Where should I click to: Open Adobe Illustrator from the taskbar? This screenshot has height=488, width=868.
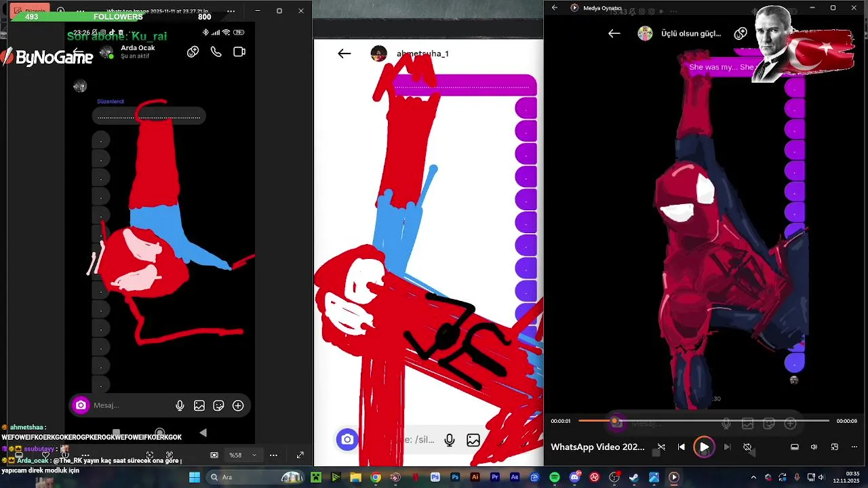pos(475,477)
